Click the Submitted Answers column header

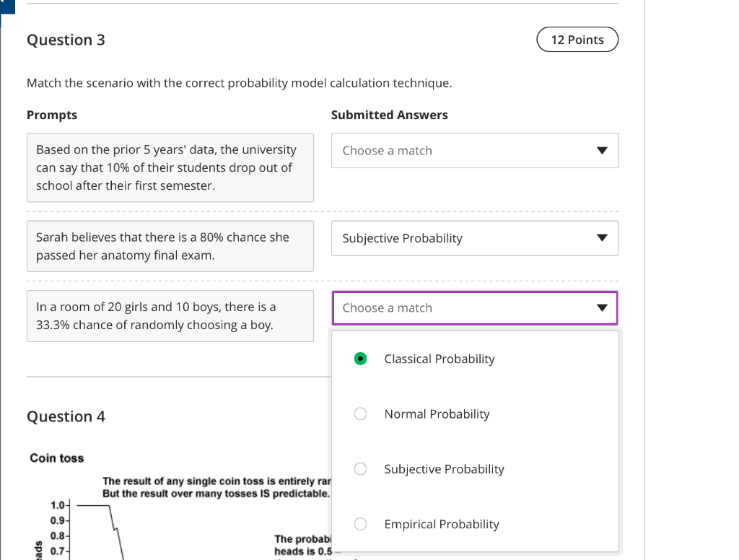click(x=389, y=115)
